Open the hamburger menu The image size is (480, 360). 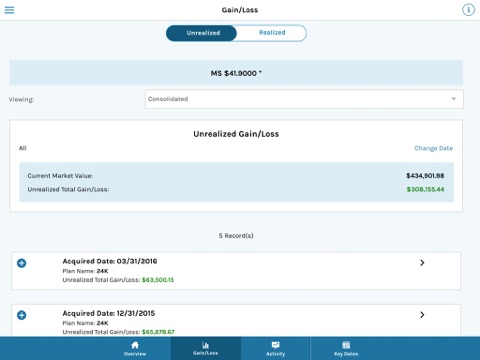click(9, 10)
